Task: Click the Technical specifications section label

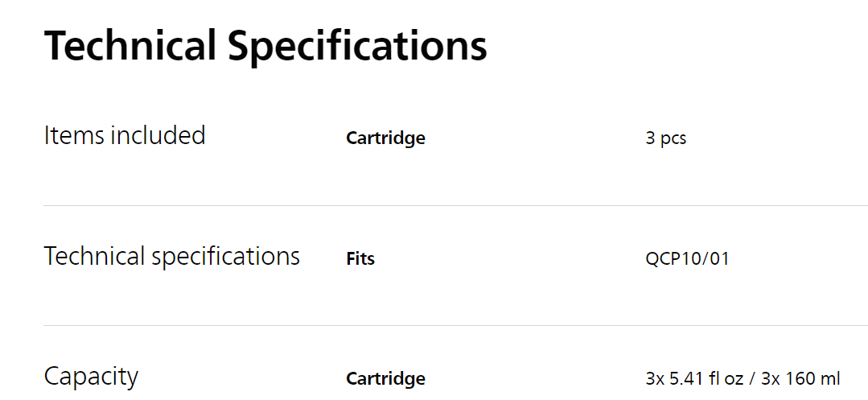Action: [171, 257]
